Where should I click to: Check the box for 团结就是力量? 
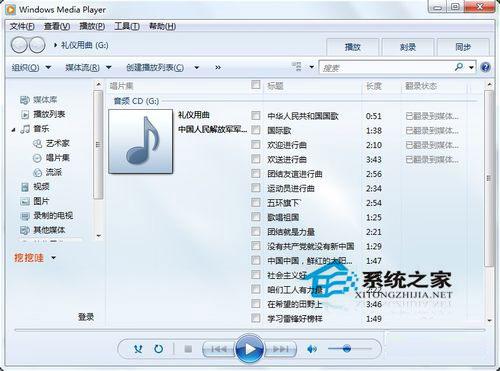tap(256, 231)
